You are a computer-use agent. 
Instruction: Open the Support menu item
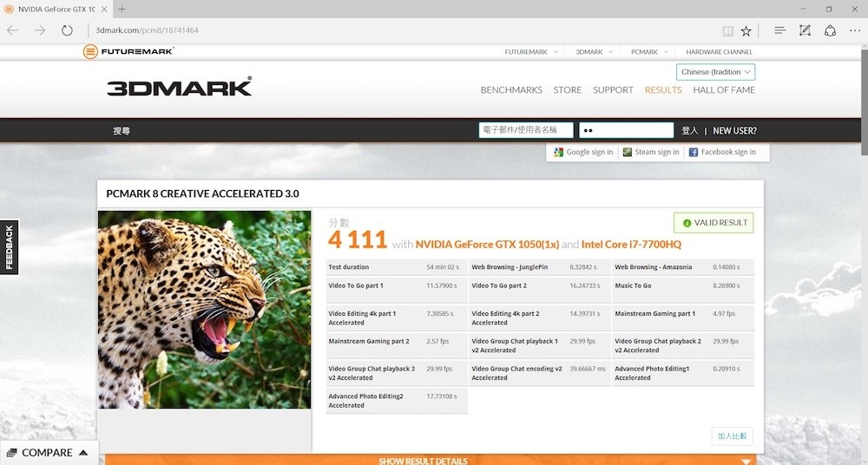click(x=613, y=89)
